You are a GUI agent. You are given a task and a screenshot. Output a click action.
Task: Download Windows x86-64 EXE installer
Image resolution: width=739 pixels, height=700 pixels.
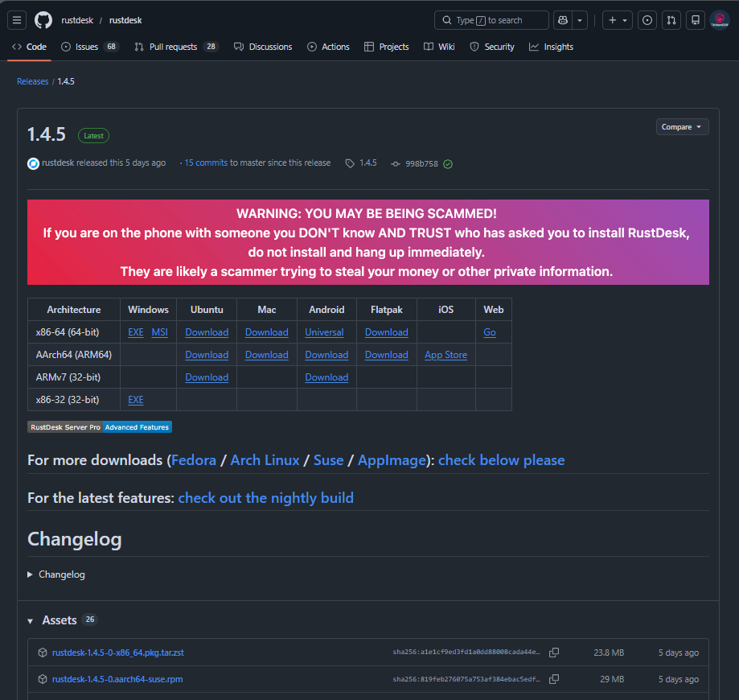point(136,332)
